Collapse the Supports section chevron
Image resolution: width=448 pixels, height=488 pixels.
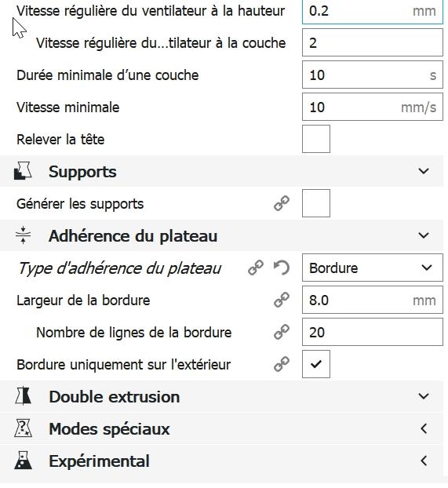click(x=424, y=171)
